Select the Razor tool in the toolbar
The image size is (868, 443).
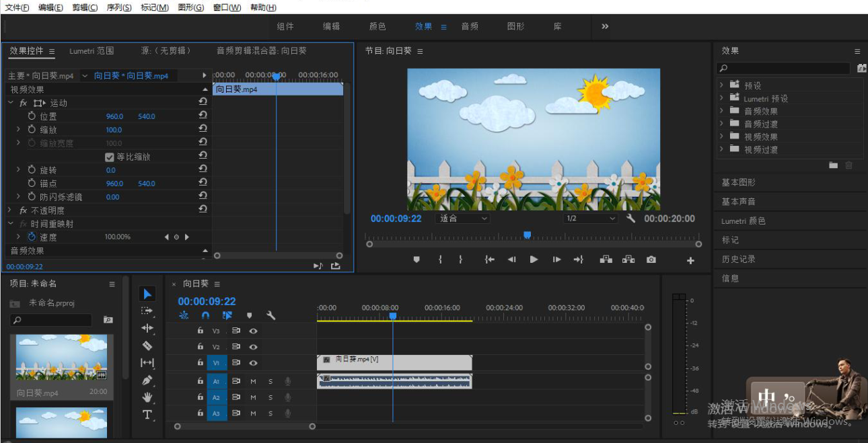click(x=147, y=346)
